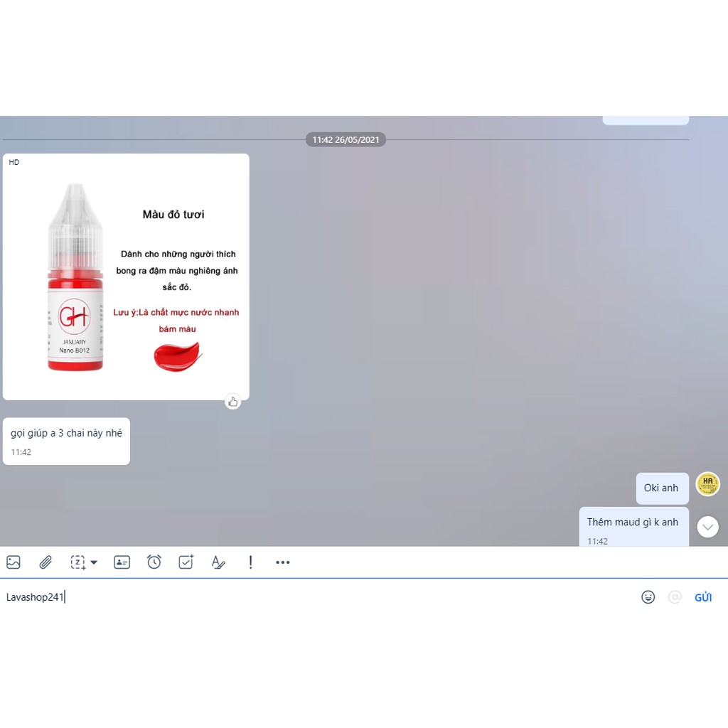Viewport: 728px width, 728px height.
Task: Open the HD label above the product image
Action: 14,162
